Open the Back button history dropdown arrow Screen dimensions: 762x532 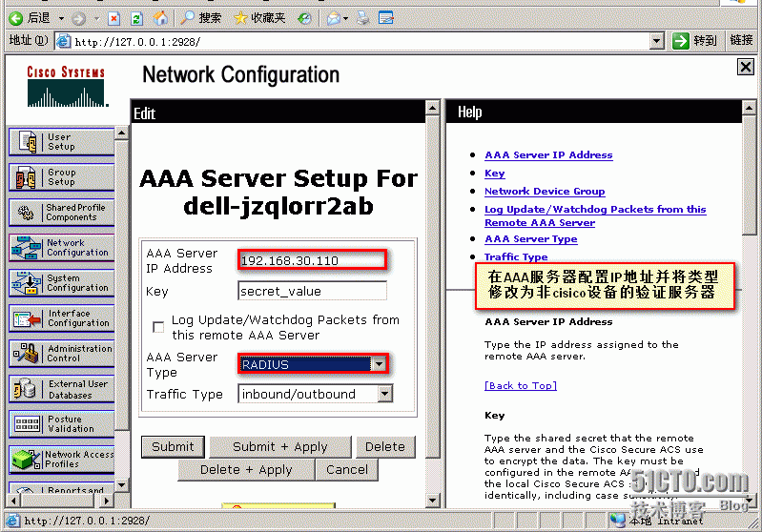click(x=61, y=19)
